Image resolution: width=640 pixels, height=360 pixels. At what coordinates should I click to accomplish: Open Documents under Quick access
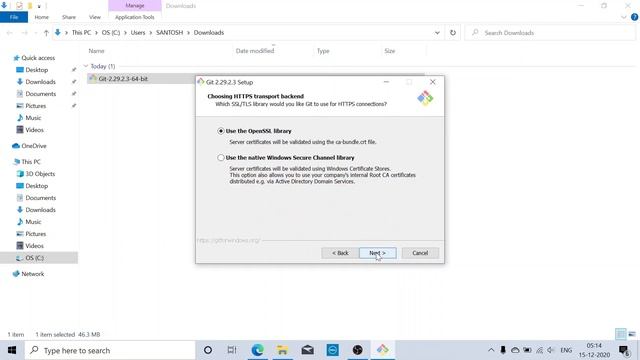(40, 94)
